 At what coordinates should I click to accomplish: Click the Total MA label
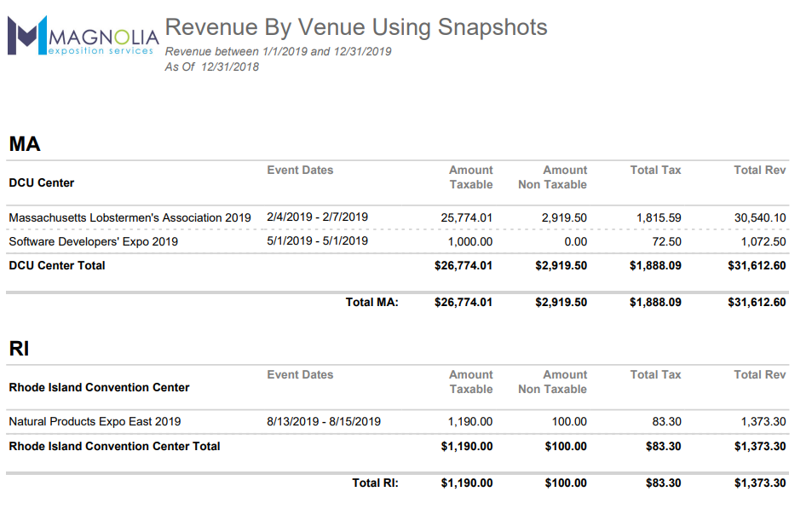371,302
